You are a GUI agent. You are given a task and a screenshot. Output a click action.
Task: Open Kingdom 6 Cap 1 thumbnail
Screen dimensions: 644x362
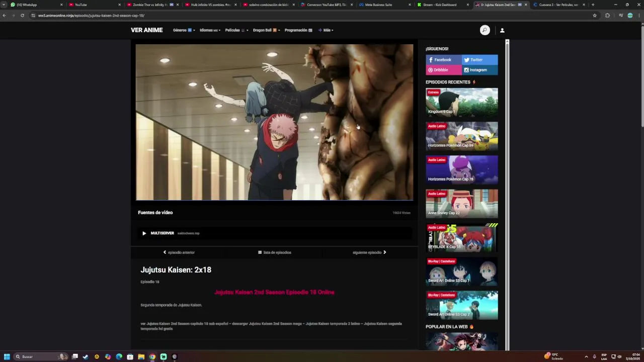pyautogui.click(x=462, y=102)
